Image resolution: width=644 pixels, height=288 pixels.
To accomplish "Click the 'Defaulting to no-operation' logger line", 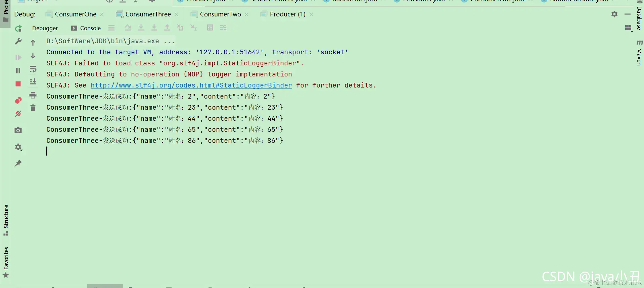I will (x=169, y=74).
